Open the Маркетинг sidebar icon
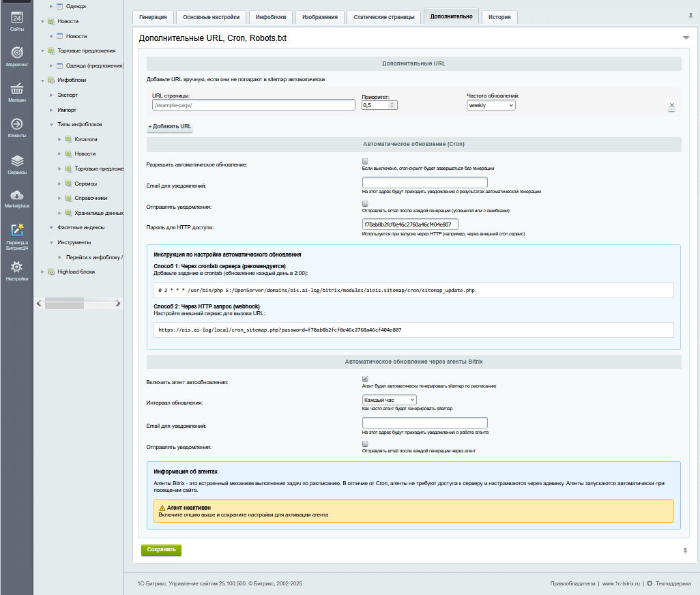This screenshot has height=595, width=700. coord(17,56)
